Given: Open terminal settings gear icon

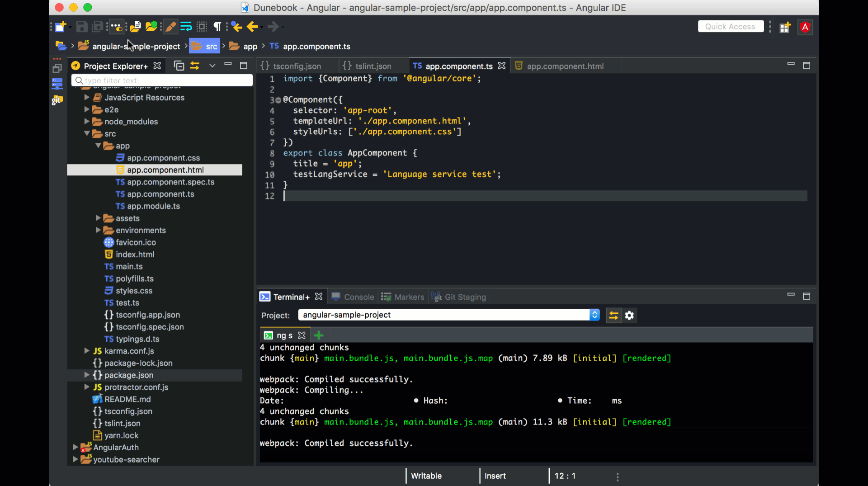Looking at the screenshot, I should [629, 315].
